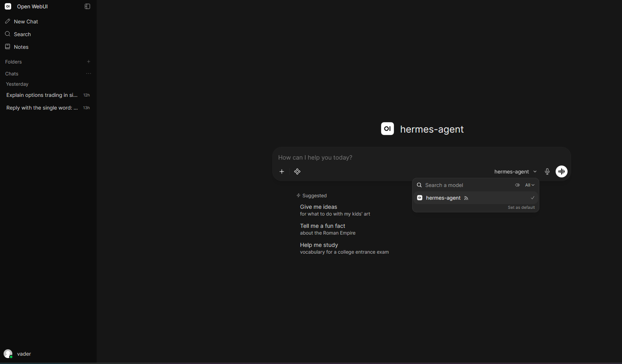Choose the 'Give me ideas' suggestion
Image resolution: width=622 pixels, height=364 pixels.
click(335, 210)
